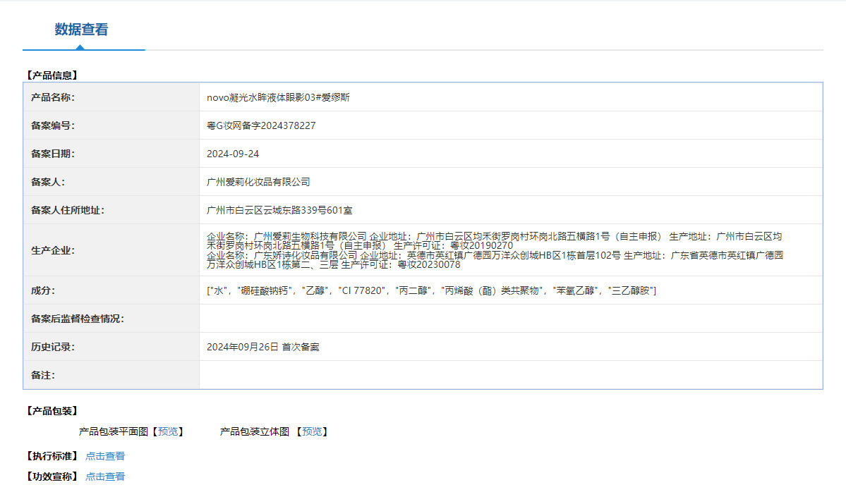This screenshot has width=846, height=504.
Task: Click the 备案日期 row label
Action: click(53, 154)
